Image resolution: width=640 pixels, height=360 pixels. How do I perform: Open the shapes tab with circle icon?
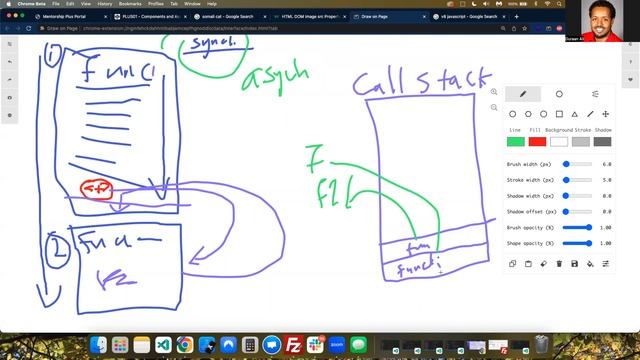(559, 94)
